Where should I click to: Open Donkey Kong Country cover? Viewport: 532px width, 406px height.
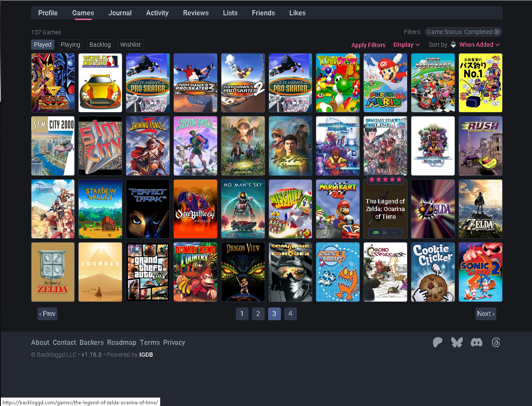click(195, 272)
